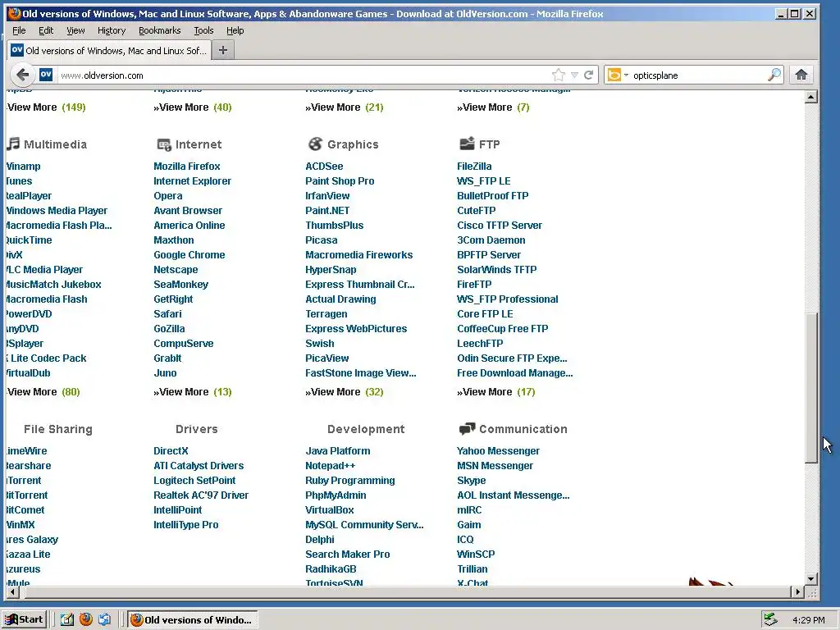
Task: Click the Internet category icon
Action: 163,144
